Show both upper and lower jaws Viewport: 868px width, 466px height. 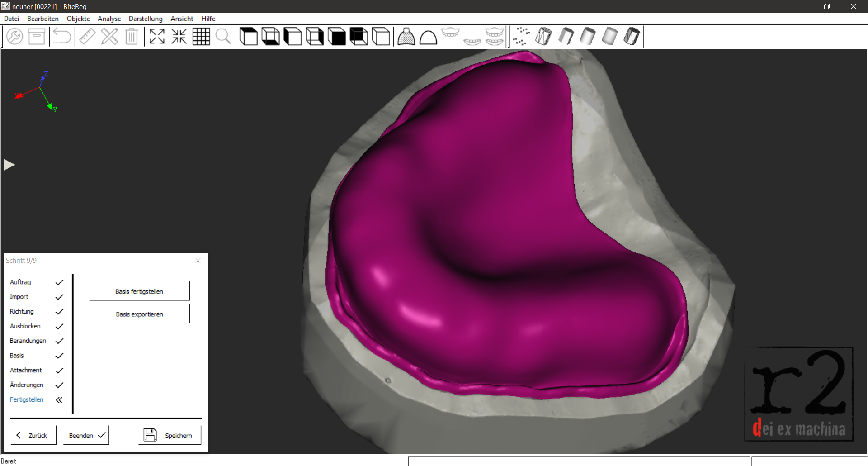(494, 36)
